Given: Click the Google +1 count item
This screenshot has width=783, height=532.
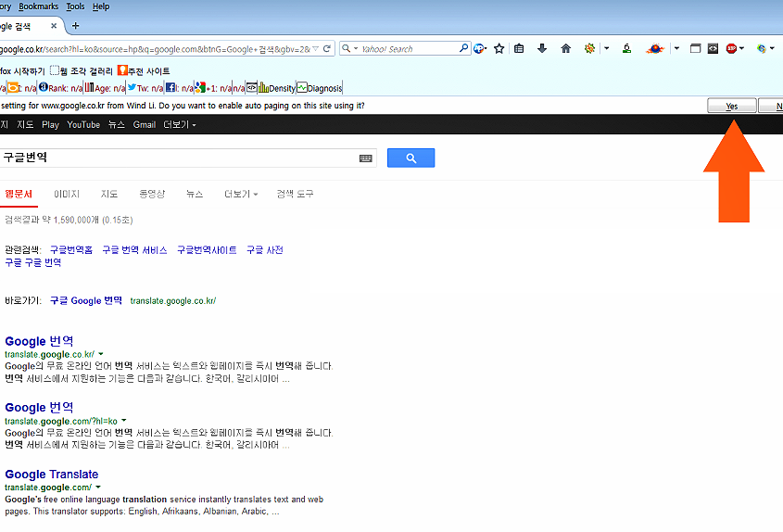Looking at the screenshot, I should (x=214, y=88).
